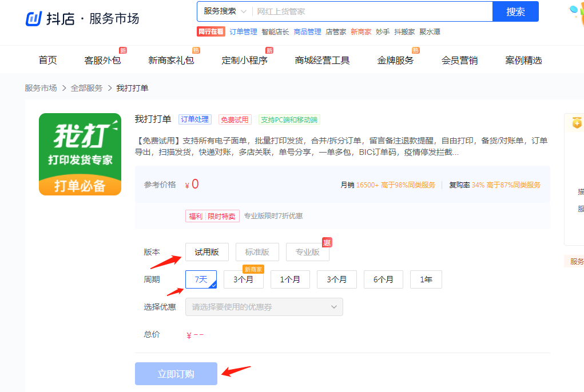The width and height of the screenshot is (584, 392).
Task: Click the 同行在看 red tag
Action: coord(211,31)
